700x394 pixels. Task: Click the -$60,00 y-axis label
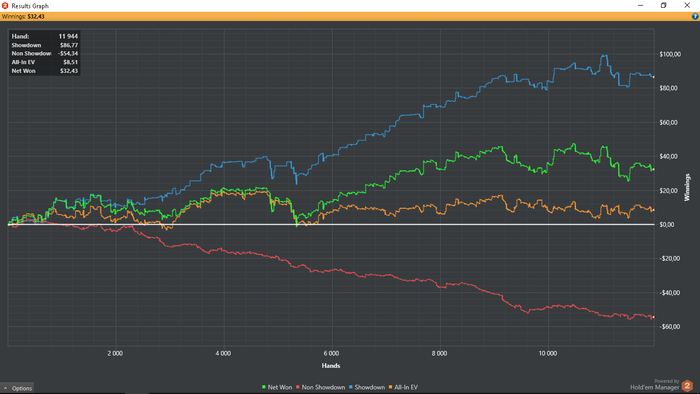(670, 327)
